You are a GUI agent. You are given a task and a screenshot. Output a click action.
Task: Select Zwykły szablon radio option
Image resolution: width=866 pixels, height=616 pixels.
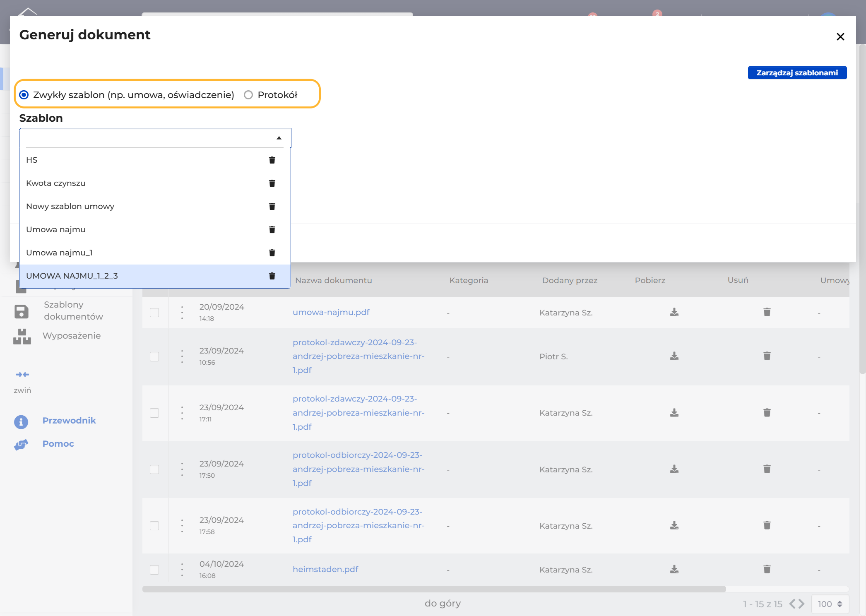24,95
